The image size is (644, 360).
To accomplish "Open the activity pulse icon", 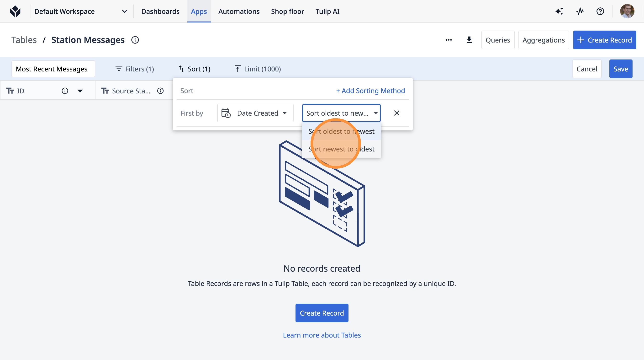I will click(580, 11).
